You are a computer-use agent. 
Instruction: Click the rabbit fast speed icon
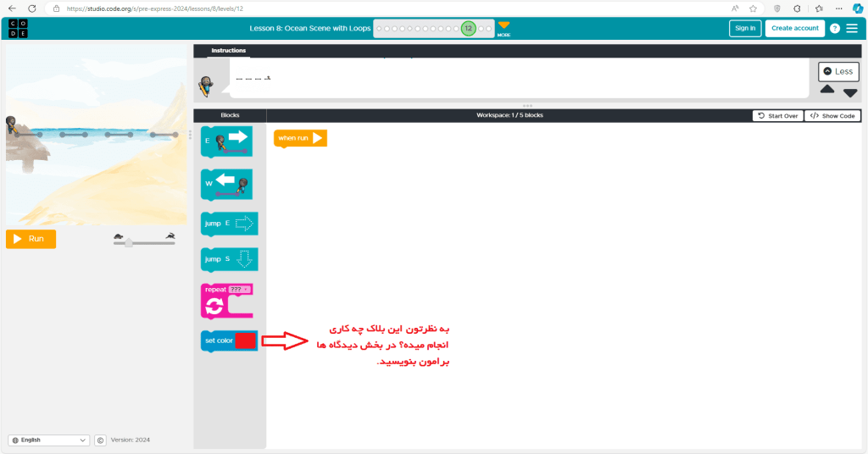click(x=170, y=236)
